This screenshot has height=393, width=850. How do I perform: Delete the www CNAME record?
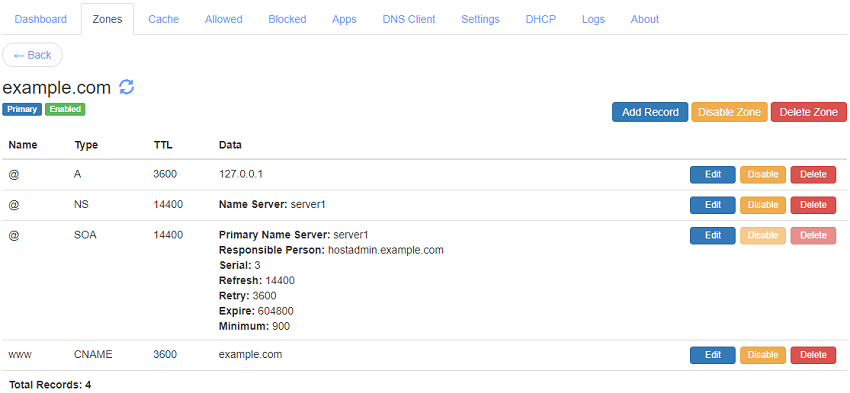point(813,355)
